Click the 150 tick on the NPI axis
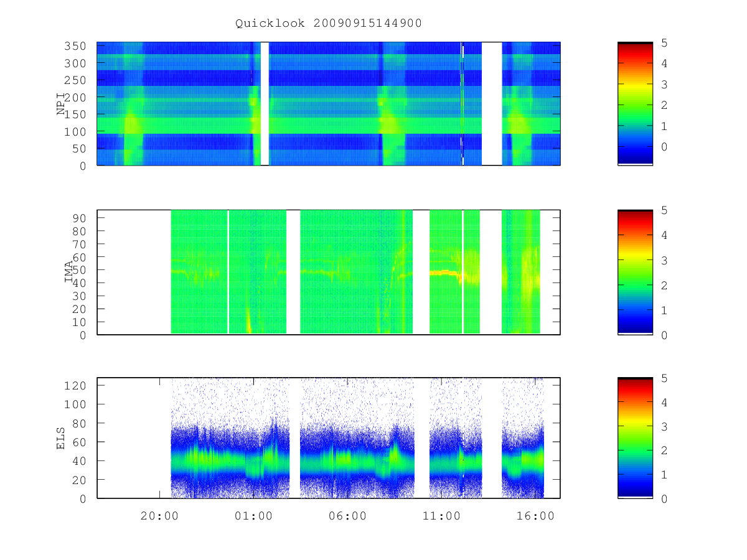Image resolution: width=747 pixels, height=560 pixels. [x=75, y=114]
